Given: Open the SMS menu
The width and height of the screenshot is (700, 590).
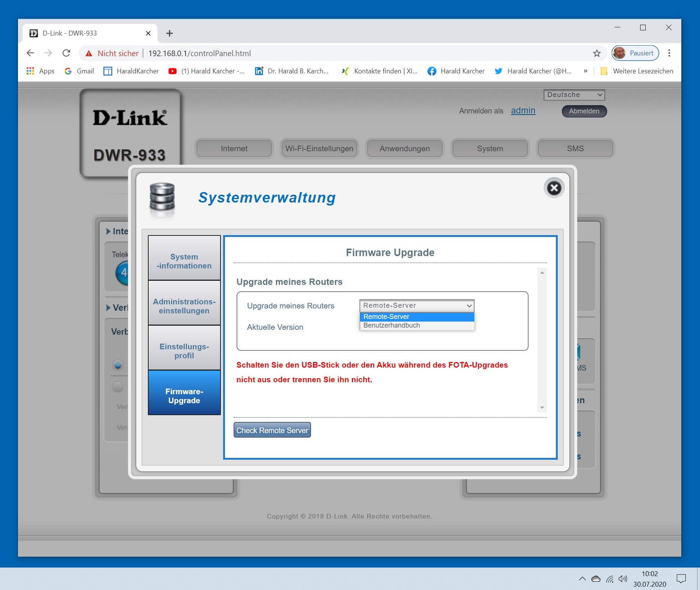Looking at the screenshot, I should point(575,149).
